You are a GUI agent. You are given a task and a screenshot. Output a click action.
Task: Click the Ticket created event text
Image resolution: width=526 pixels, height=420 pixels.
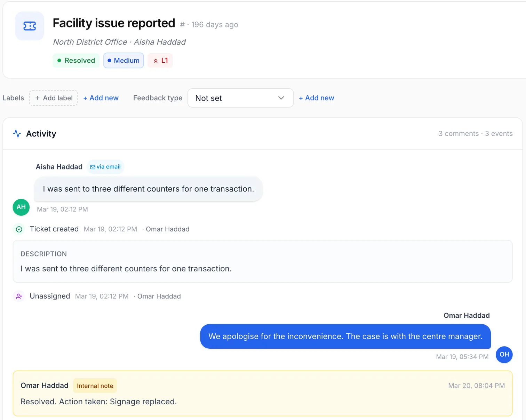click(x=54, y=229)
